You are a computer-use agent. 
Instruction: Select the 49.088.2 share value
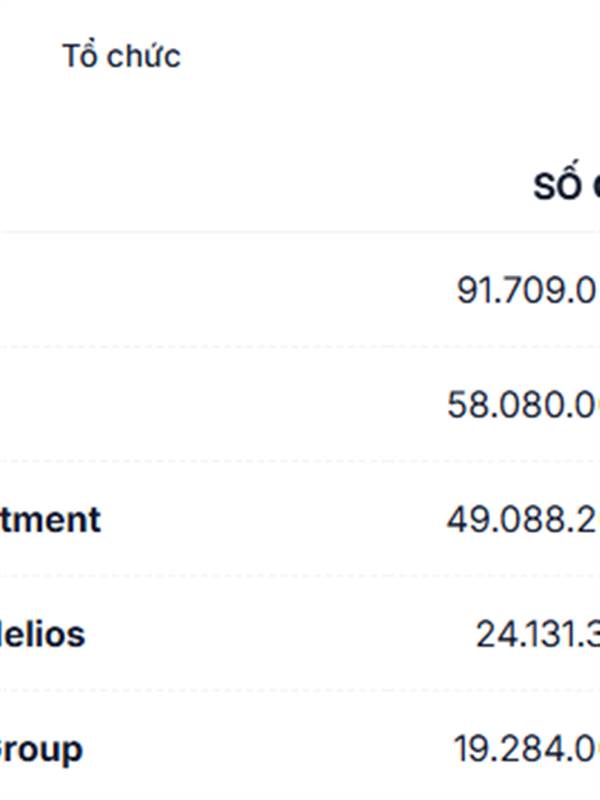click(523, 519)
